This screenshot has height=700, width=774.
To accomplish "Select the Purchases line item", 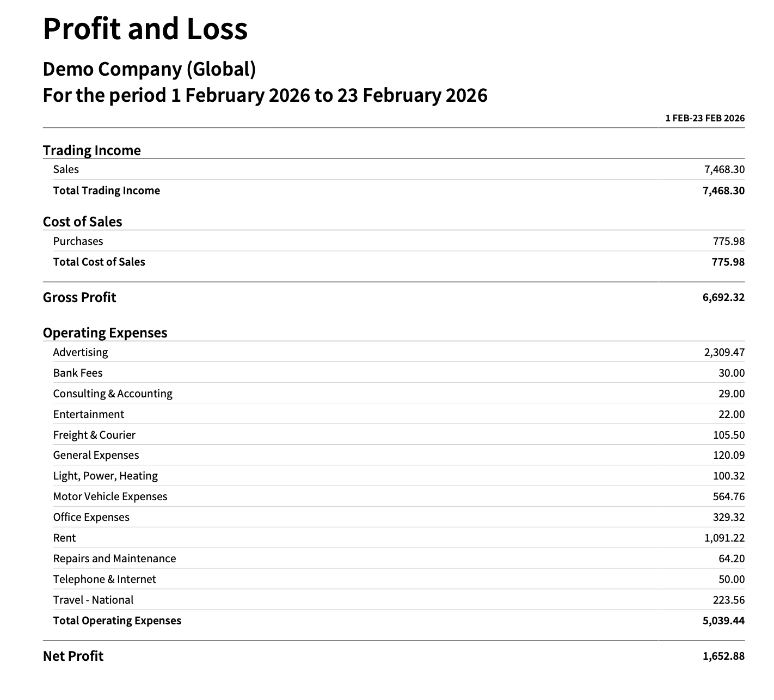I will (x=394, y=241).
